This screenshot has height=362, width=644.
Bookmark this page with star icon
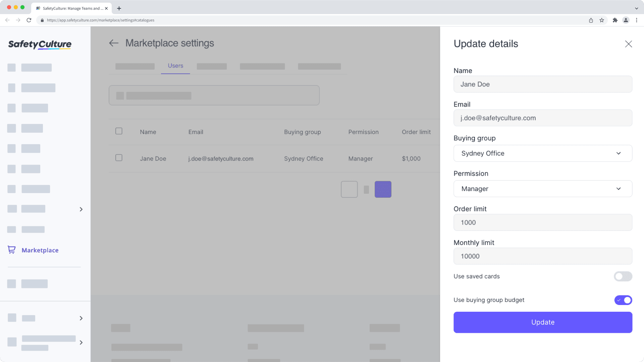[602, 20]
